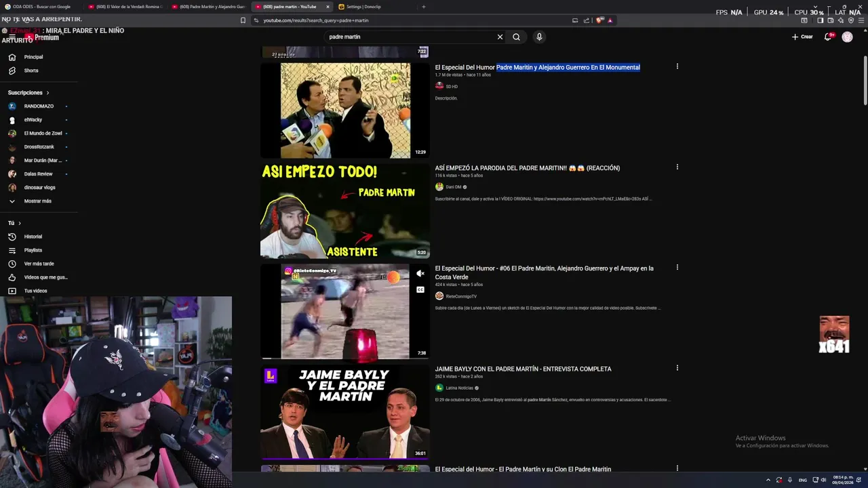Screen dimensions: 868x488
Task: Play the Monumental sketch thumbnail
Action: point(345,110)
